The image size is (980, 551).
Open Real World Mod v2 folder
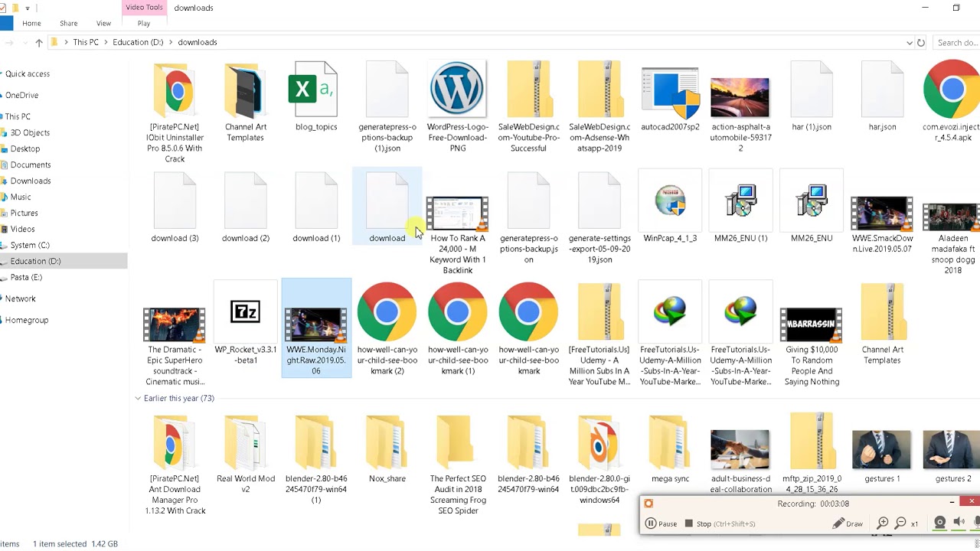coord(246,454)
